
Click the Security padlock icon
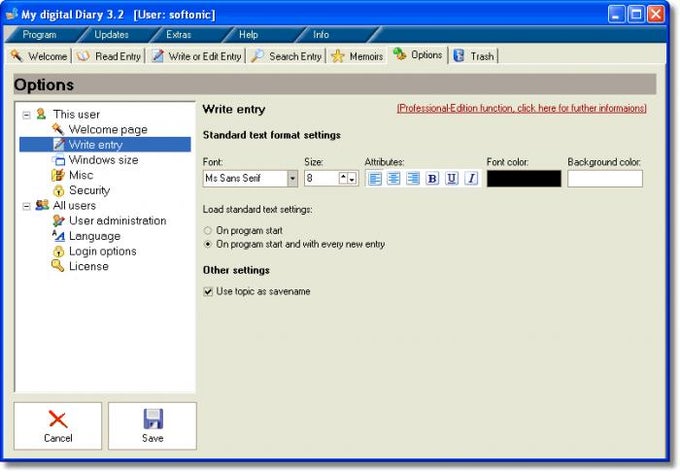[x=59, y=190]
